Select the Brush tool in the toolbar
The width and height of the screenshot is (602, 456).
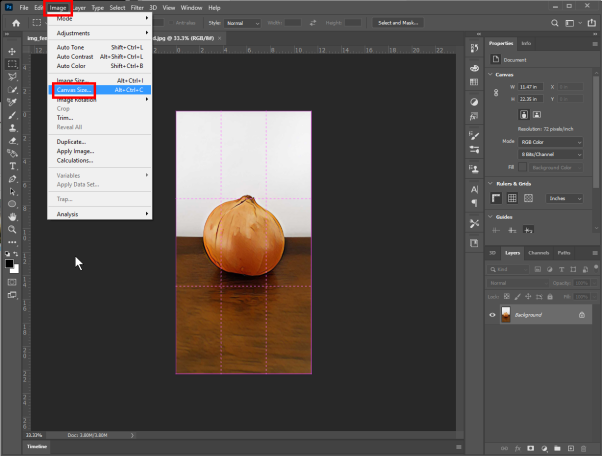pyautogui.click(x=12, y=115)
